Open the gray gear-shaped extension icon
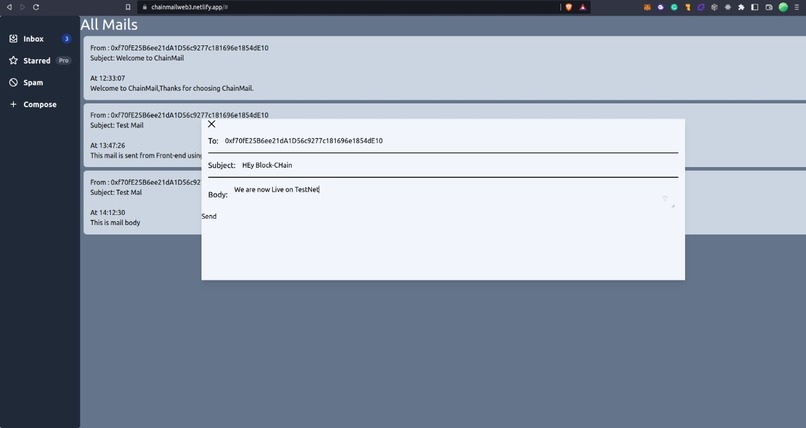 [x=727, y=7]
